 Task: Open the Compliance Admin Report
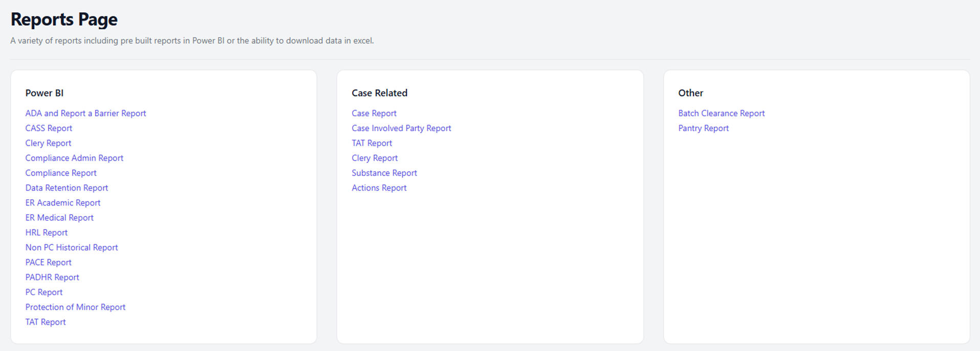74,158
